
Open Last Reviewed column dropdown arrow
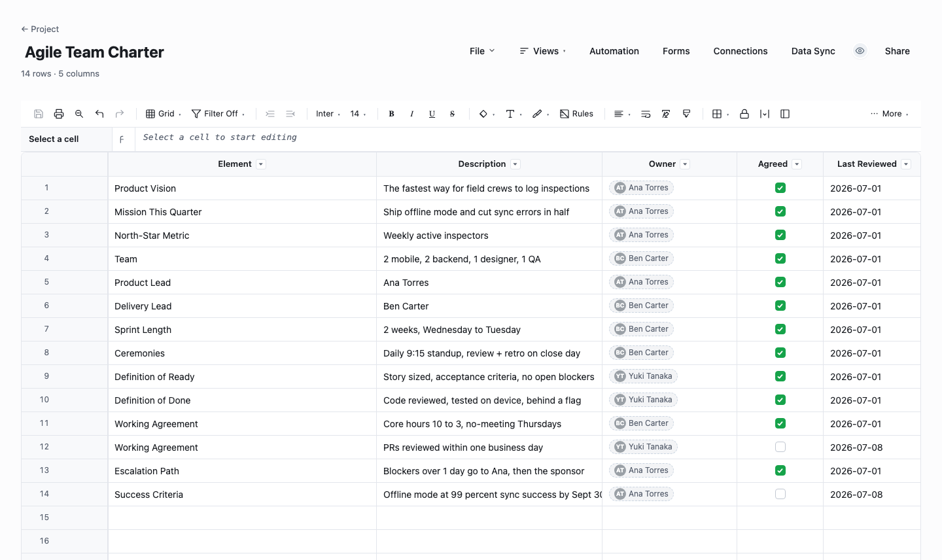906,164
